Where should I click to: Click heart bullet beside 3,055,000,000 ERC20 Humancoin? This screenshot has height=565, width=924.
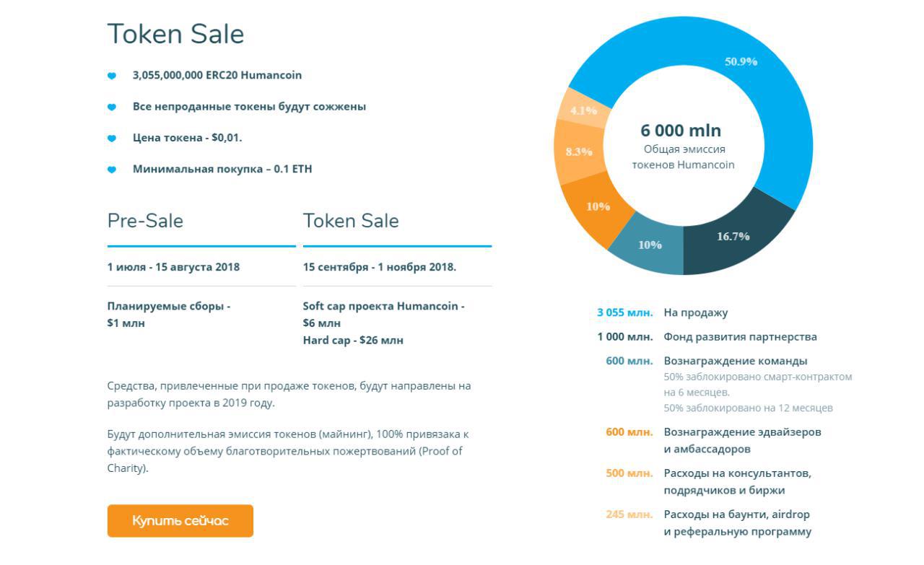[112, 76]
